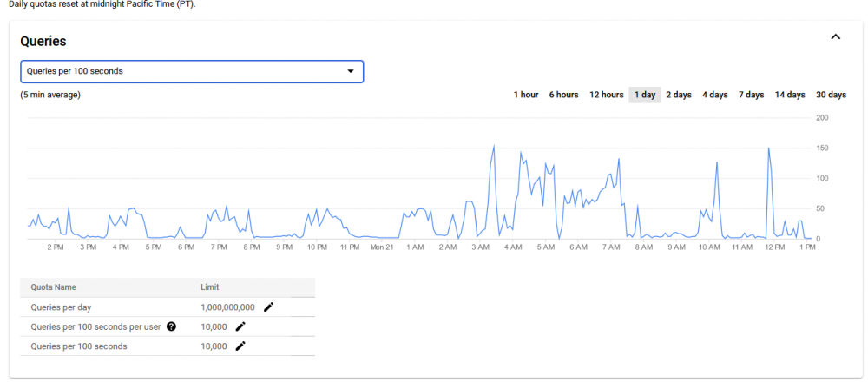Show the 14 days range

point(789,95)
